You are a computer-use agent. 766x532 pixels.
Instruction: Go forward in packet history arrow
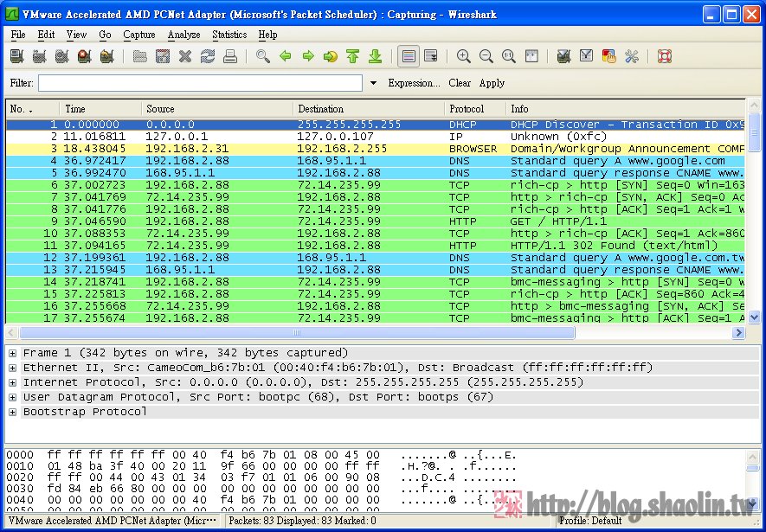[x=308, y=56]
